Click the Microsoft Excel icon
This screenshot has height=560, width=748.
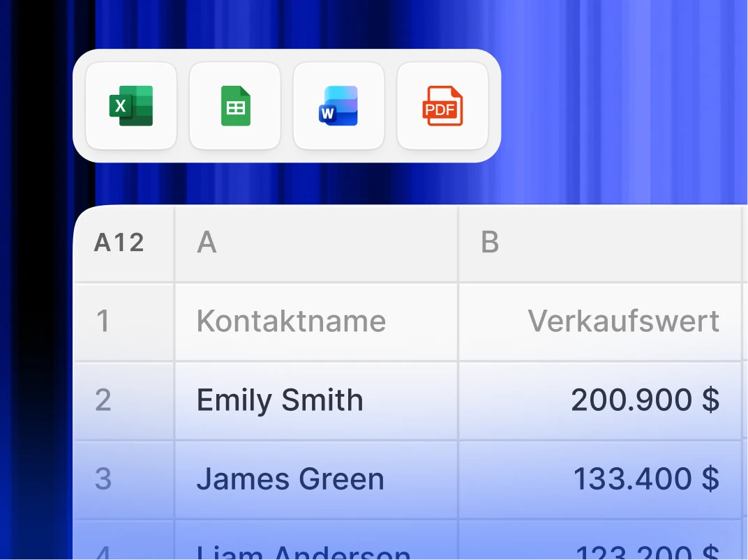[x=131, y=106]
